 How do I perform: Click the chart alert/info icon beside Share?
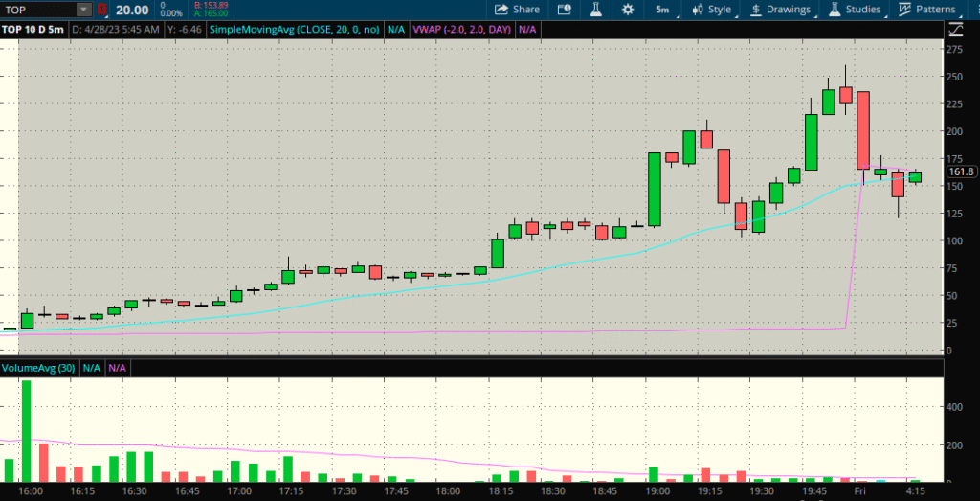click(565, 10)
